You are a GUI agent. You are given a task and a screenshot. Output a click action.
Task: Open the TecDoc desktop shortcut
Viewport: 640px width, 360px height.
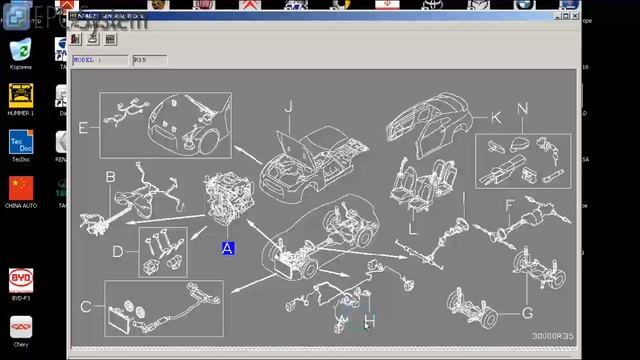point(20,146)
